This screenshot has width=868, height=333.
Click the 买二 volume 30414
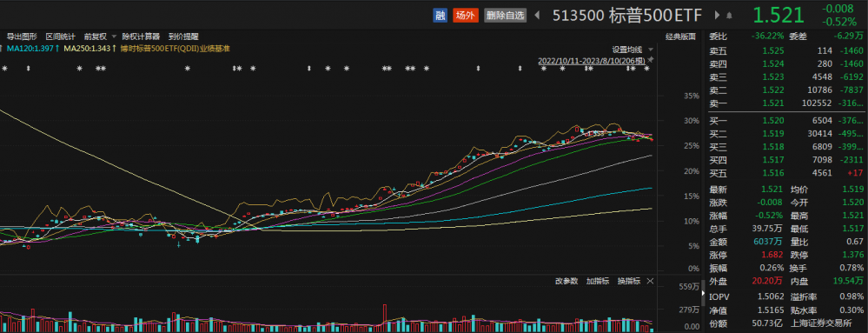[820, 134]
